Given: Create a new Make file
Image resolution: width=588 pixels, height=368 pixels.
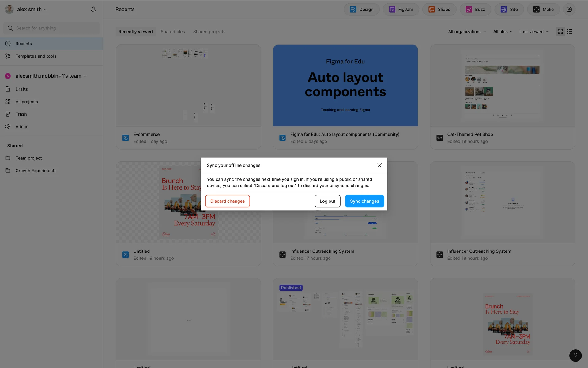Looking at the screenshot, I should tap(543, 10).
